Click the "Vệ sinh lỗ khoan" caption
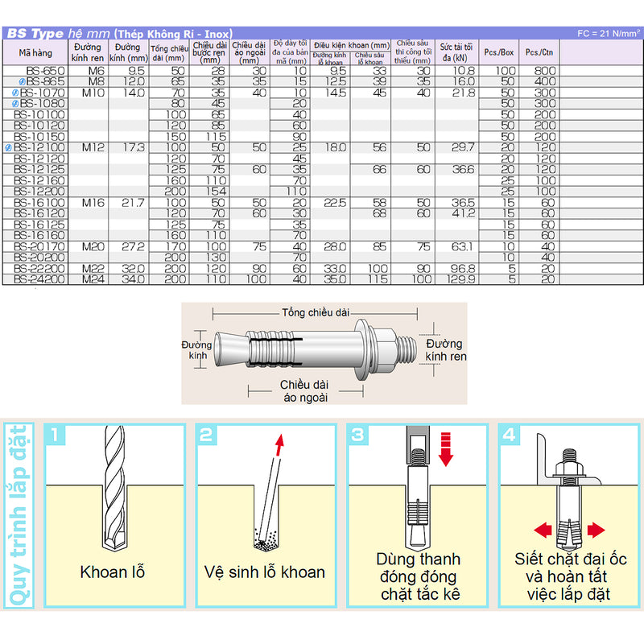644x644 pixels. 263,573
